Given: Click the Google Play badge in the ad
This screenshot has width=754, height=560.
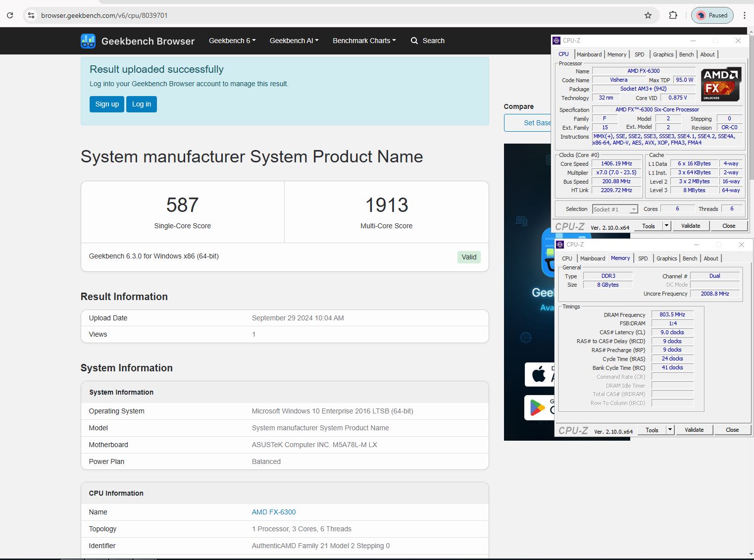Looking at the screenshot, I should tap(539, 407).
